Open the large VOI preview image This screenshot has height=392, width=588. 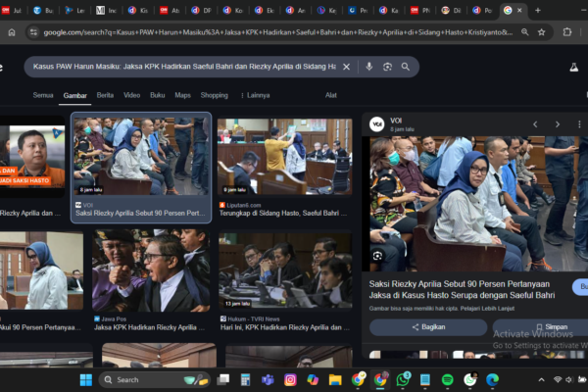pyautogui.click(x=479, y=204)
